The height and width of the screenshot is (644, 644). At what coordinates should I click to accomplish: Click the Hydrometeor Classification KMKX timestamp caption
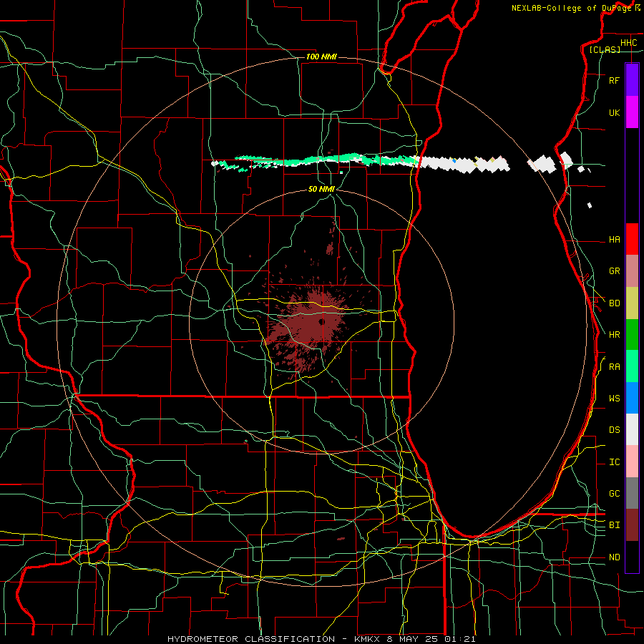[x=321, y=639]
